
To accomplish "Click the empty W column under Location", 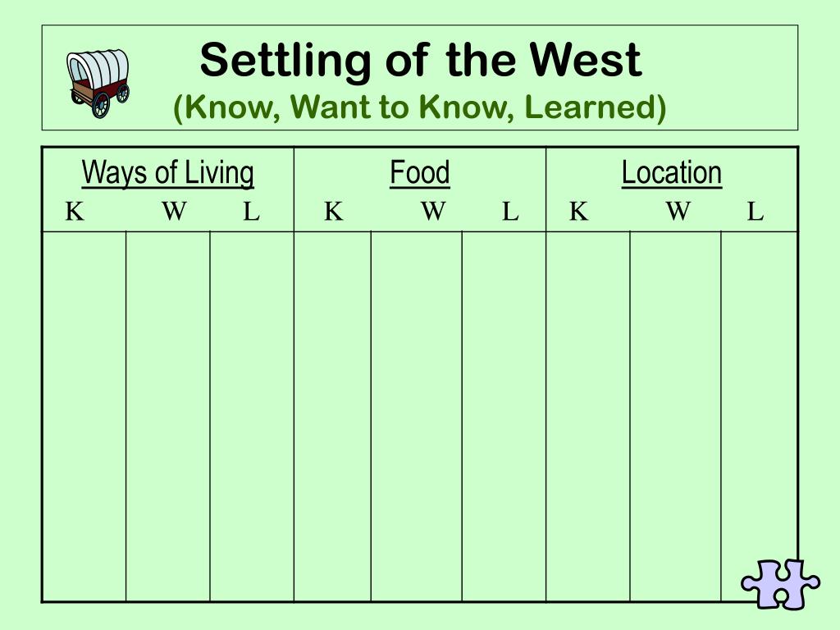I will point(675,417).
